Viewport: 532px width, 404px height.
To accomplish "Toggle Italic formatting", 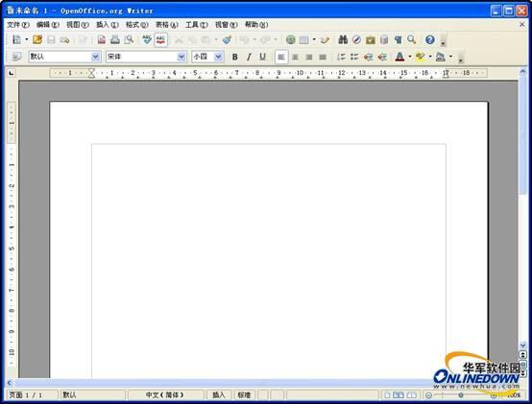I will coord(249,57).
